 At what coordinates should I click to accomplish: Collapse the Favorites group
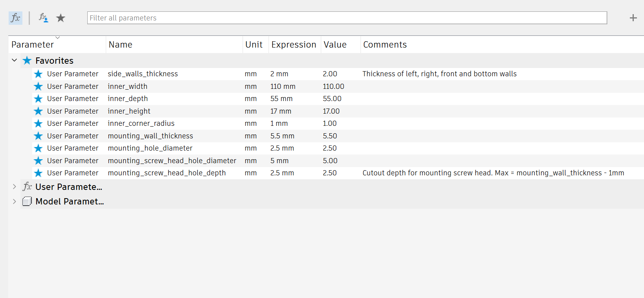(15, 60)
